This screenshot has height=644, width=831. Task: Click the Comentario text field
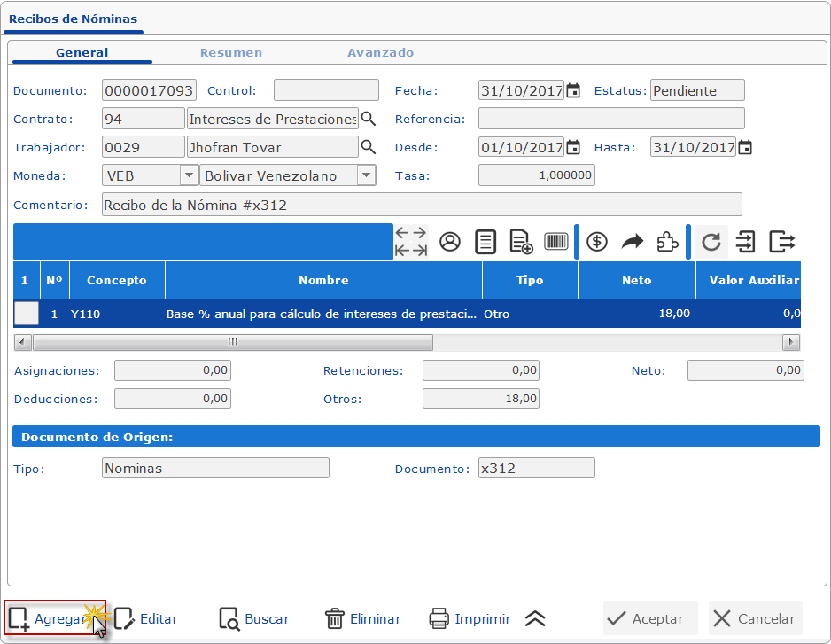421,205
